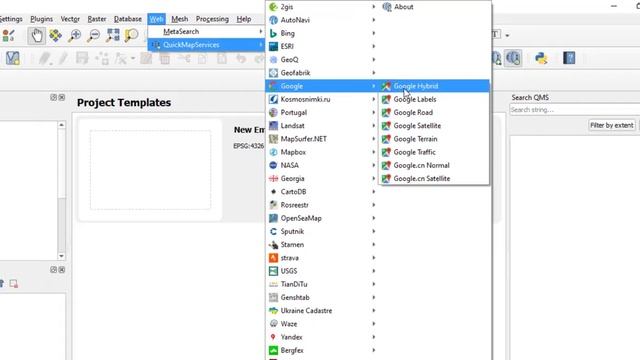640x360 pixels.
Task: Click the Pan Map to Selection icon
Action: (x=56, y=36)
